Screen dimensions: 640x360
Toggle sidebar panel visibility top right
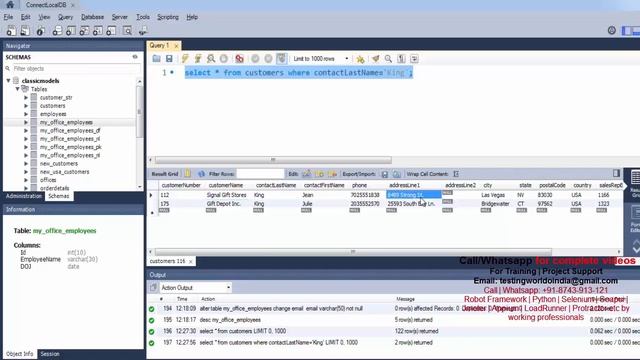point(627,31)
